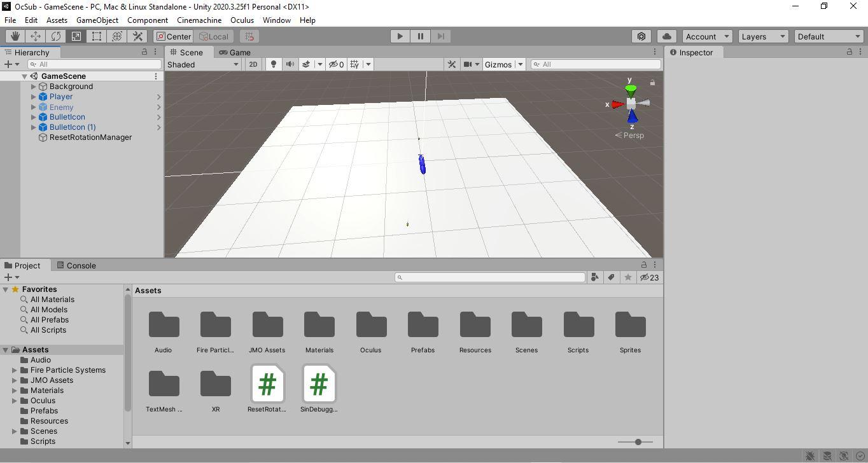Image resolution: width=868 pixels, height=463 pixels.
Task: Toggle scene audio
Action: click(290, 64)
